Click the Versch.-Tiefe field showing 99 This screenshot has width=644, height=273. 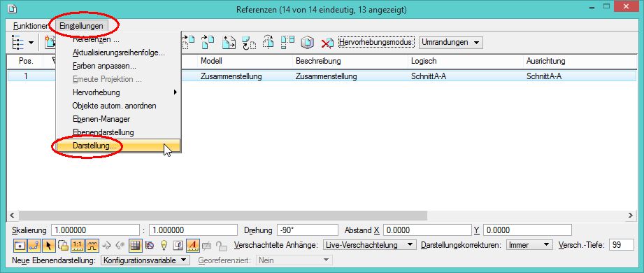[622, 244]
